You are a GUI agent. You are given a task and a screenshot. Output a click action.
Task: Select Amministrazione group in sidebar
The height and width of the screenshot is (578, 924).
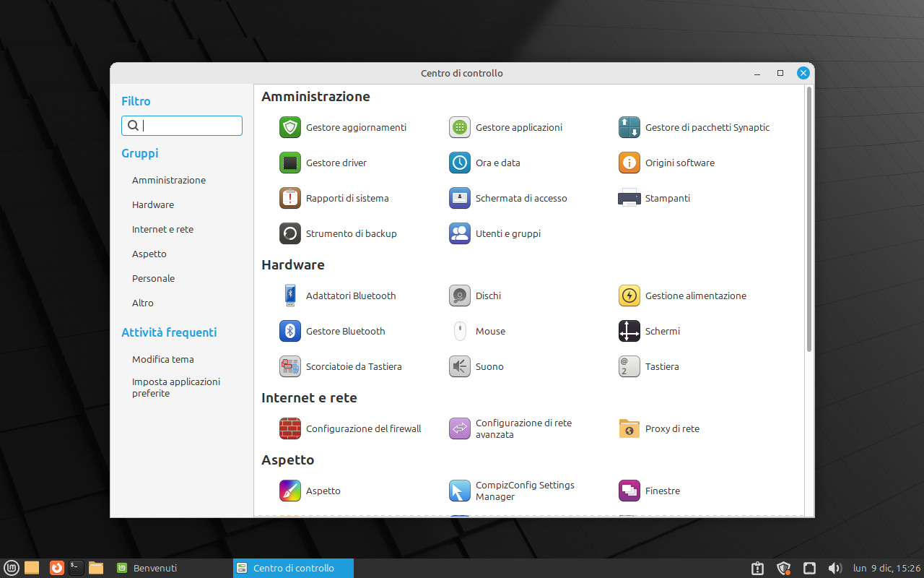coord(169,180)
